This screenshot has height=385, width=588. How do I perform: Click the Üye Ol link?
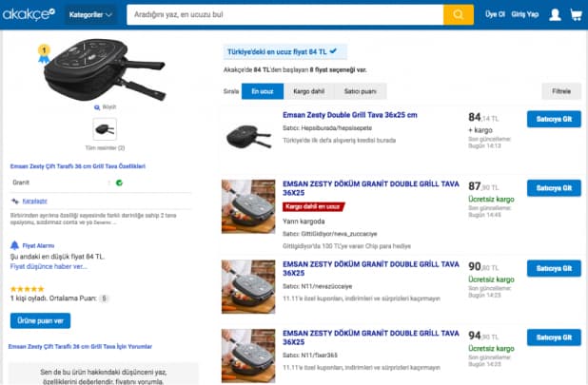click(x=495, y=15)
